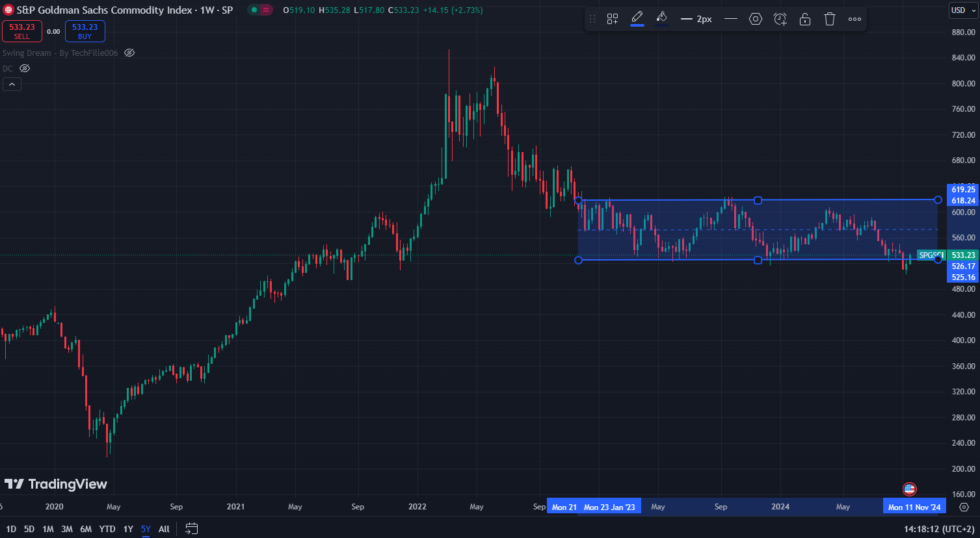
Task: Click the 2022 label on the time axis
Action: 417,507
